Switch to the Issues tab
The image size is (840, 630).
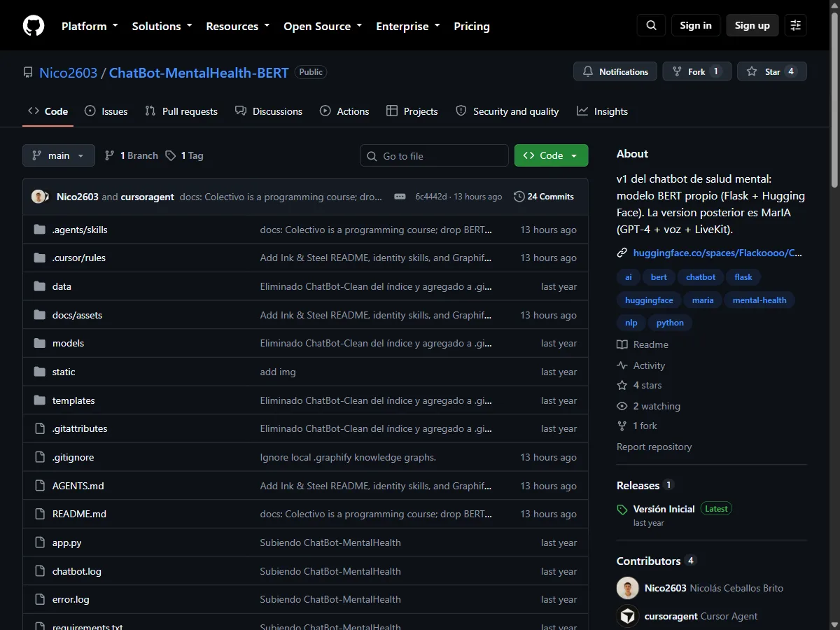106,111
